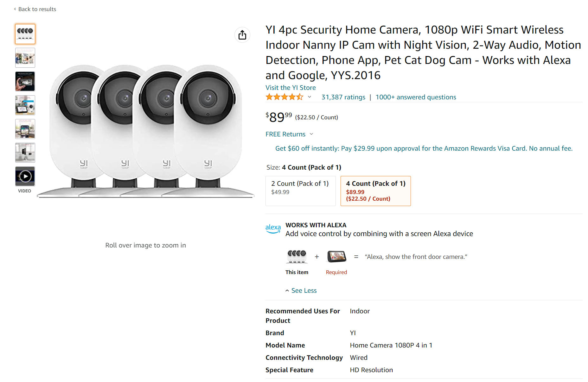
Task: Open the star ratings dropdown arrow
Action: click(x=310, y=97)
